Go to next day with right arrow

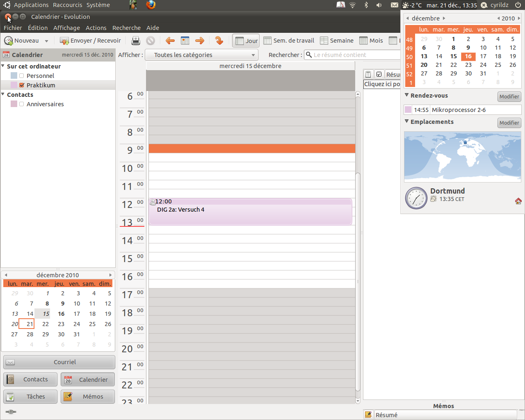click(x=200, y=41)
